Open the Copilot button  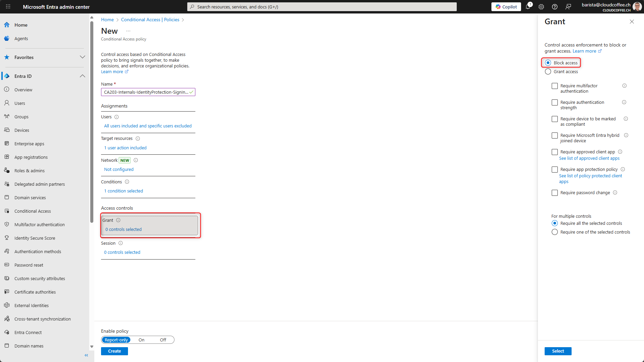pos(506,7)
